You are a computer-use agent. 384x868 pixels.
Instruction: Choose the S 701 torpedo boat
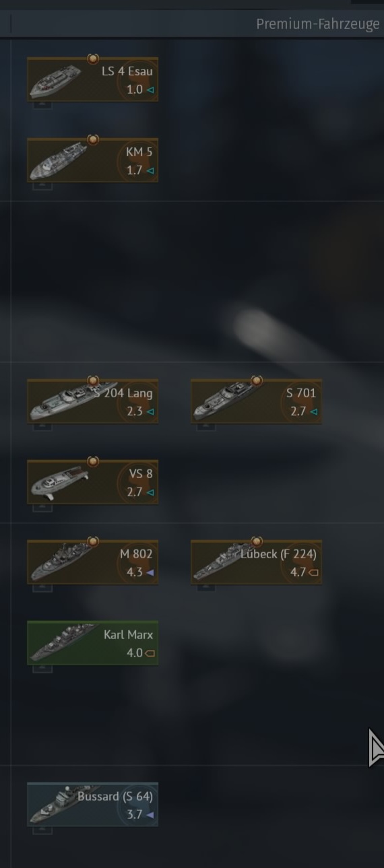coord(256,401)
